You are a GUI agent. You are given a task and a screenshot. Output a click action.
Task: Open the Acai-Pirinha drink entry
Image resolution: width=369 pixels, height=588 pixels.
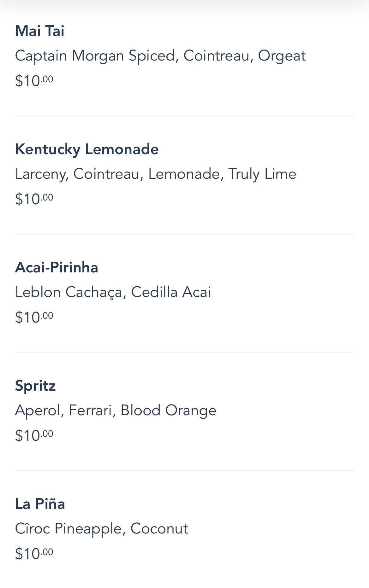point(57,267)
